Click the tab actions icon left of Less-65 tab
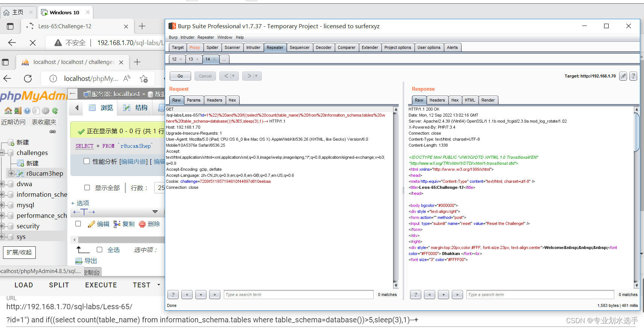The image size is (644, 328). (10, 26)
